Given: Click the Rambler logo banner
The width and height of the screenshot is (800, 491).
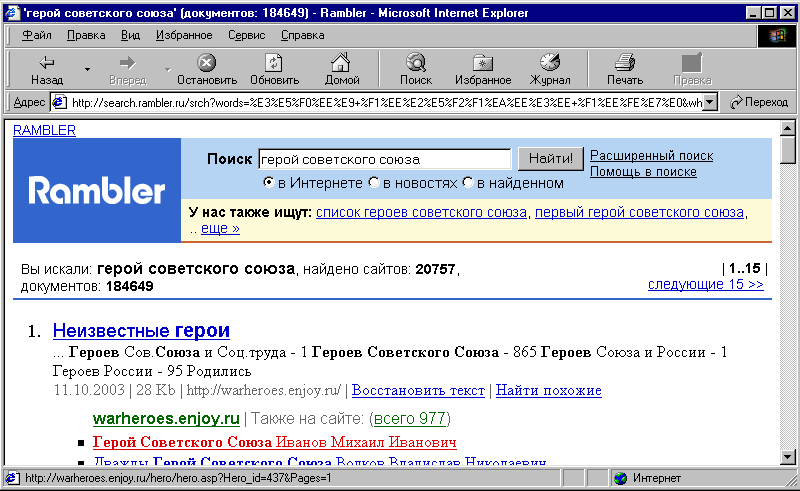Looking at the screenshot, I should [x=97, y=190].
